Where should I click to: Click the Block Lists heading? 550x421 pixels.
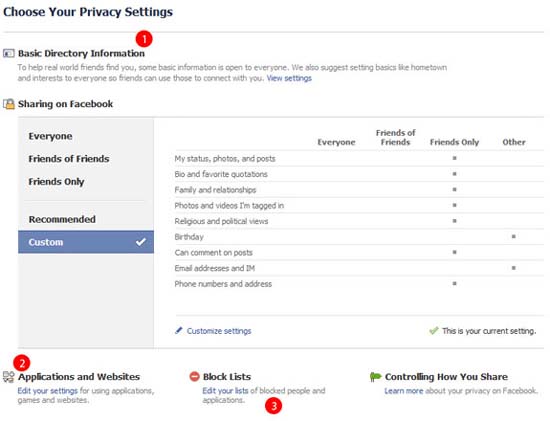[227, 377]
